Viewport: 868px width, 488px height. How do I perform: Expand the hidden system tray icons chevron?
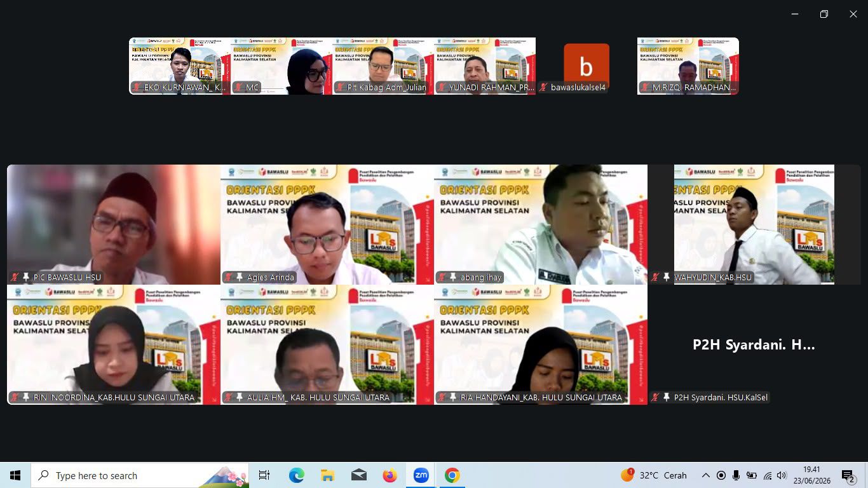coord(705,475)
